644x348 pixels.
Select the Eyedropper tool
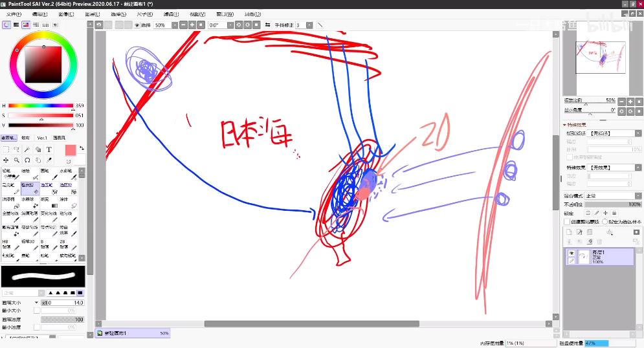49,160
